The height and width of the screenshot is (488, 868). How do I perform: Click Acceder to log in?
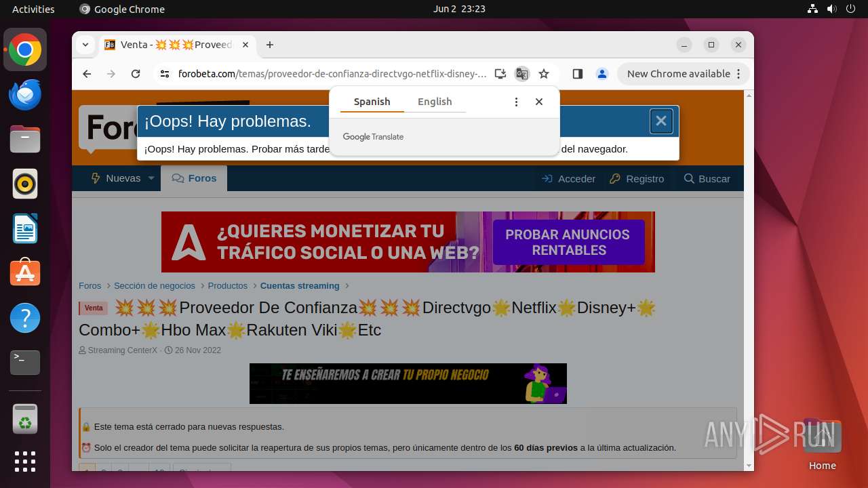point(569,178)
